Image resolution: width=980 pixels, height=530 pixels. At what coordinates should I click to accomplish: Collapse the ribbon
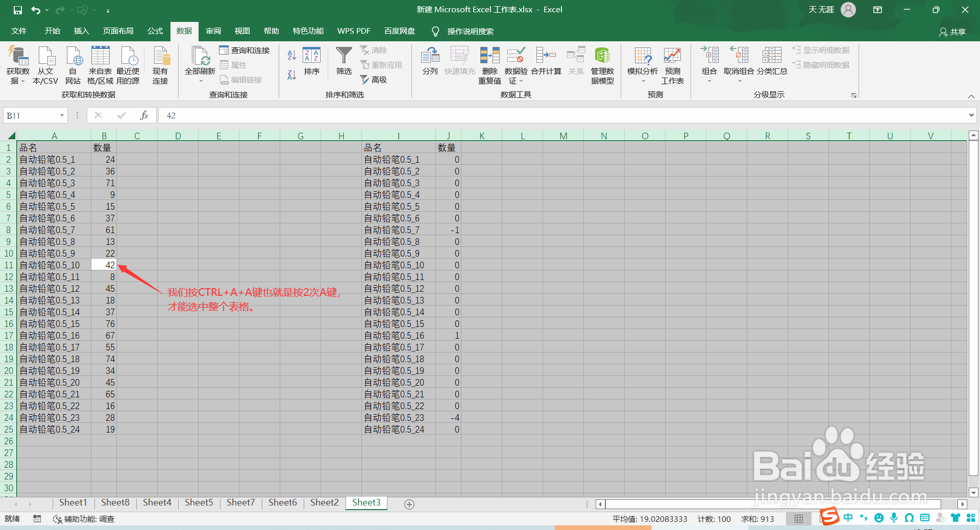(971, 96)
